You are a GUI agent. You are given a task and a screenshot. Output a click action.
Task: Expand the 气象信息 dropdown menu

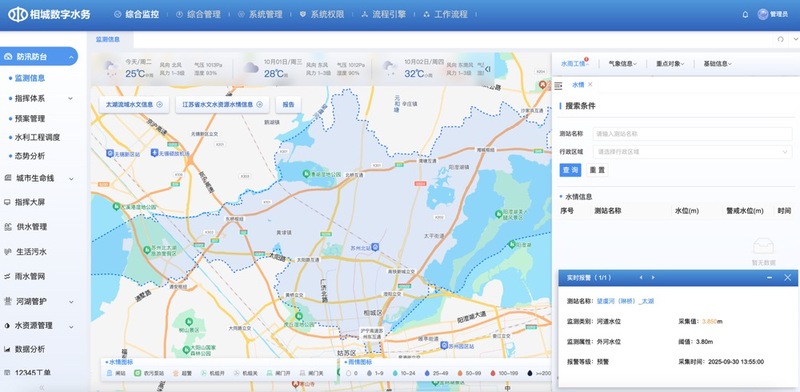(622, 64)
